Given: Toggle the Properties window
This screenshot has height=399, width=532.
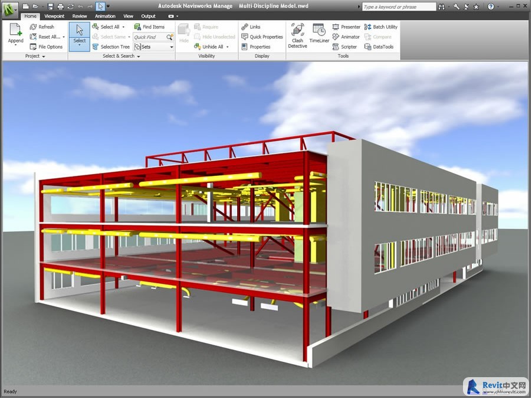Looking at the screenshot, I should 256,47.
